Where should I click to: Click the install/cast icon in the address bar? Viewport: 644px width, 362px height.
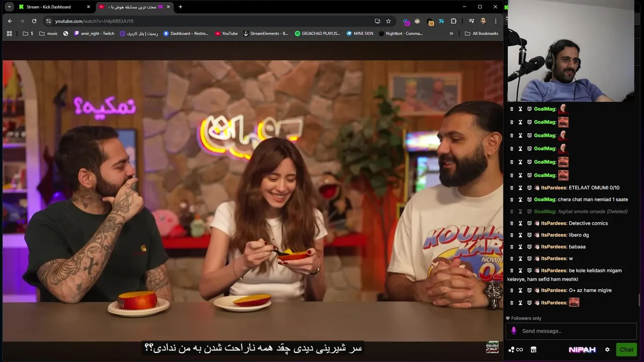coord(377,21)
